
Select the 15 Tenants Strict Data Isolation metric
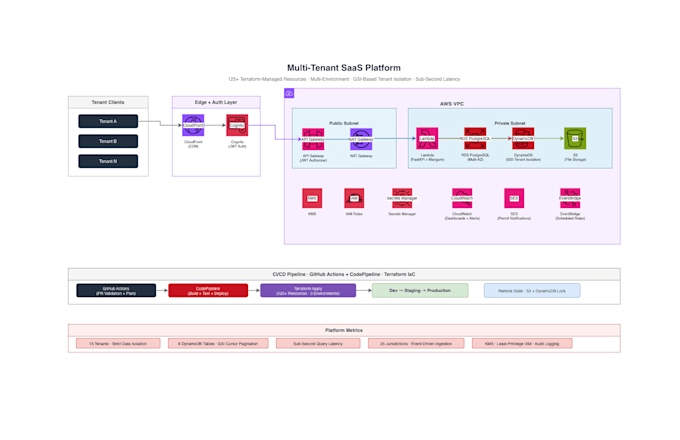tap(118, 343)
